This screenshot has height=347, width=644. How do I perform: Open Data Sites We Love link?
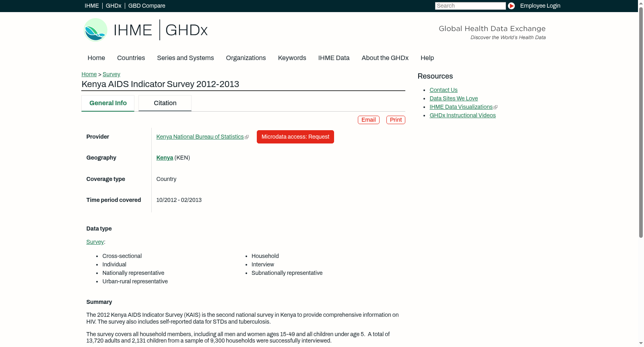(x=454, y=99)
